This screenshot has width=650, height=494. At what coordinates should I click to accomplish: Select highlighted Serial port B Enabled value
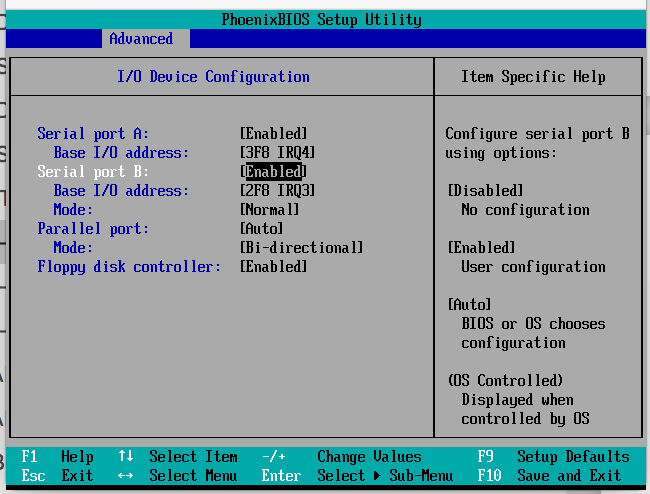click(274, 172)
